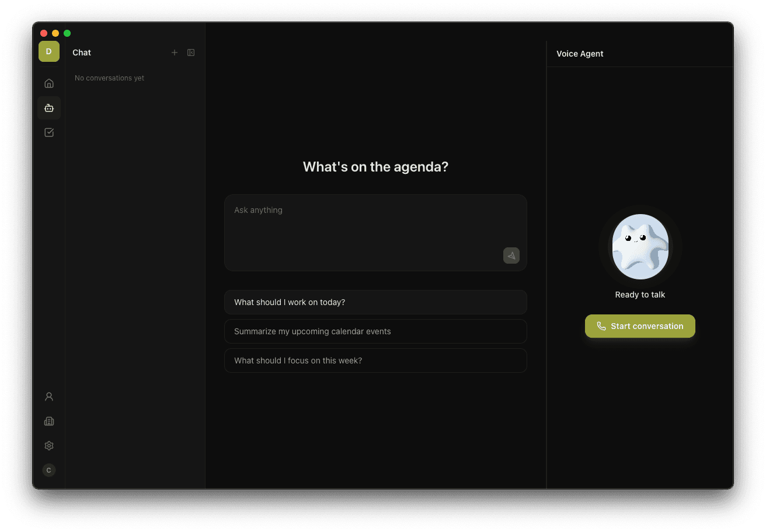766x532 pixels.
Task: Open the C user account avatar
Action: [x=49, y=470]
